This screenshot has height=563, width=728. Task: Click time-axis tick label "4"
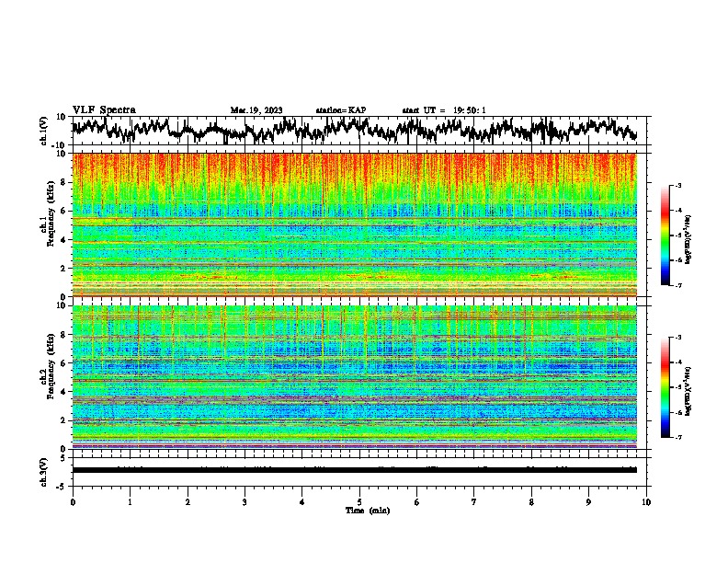pos(302,502)
